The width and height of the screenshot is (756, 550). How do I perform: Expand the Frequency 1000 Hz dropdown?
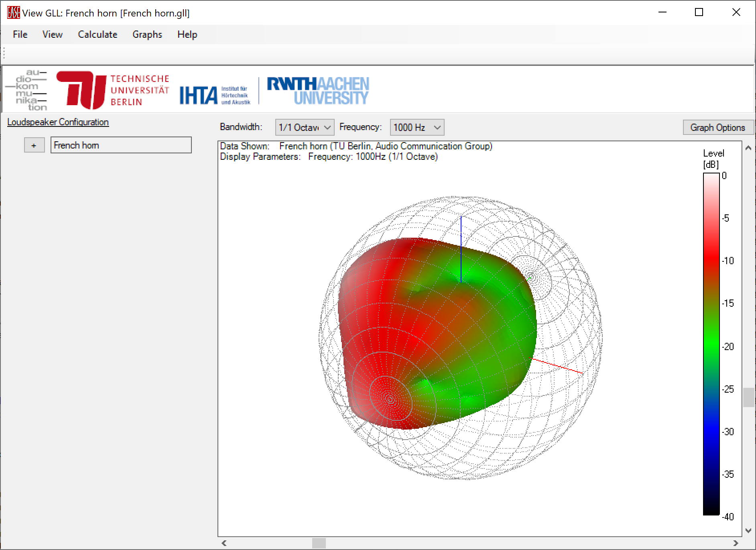pos(417,127)
